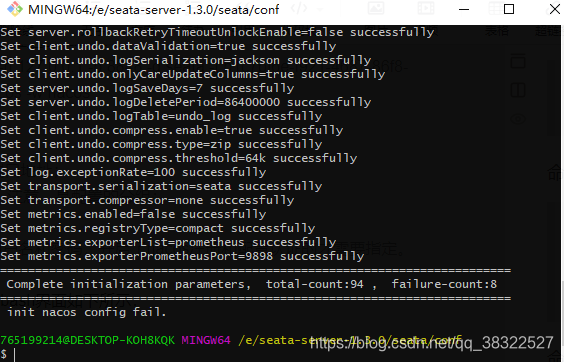Click the failure-count:8 value
The height and width of the screenshot is (362, 564).
pyautogui.click(x=444, y=285)
